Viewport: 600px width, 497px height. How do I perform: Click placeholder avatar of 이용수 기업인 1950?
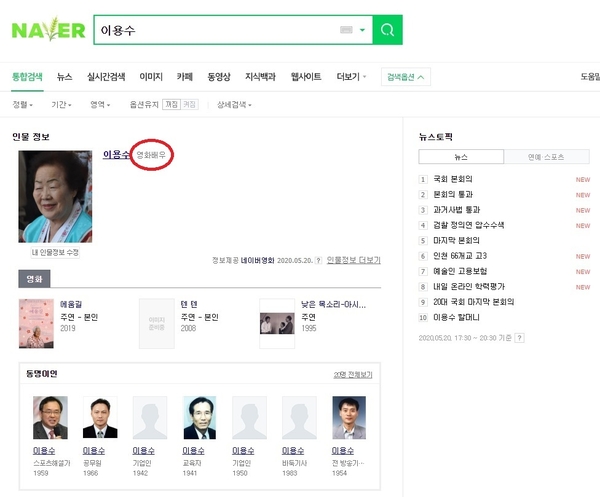249,417
